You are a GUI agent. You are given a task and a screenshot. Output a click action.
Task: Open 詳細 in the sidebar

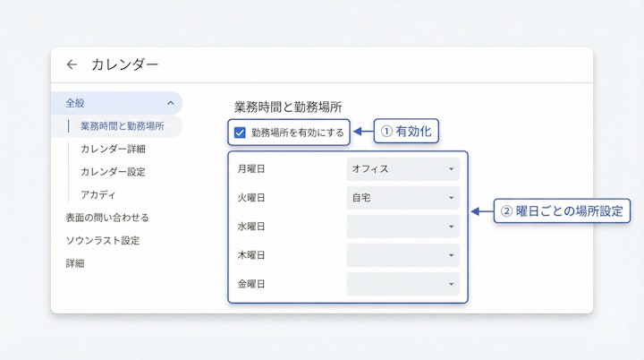75,263
